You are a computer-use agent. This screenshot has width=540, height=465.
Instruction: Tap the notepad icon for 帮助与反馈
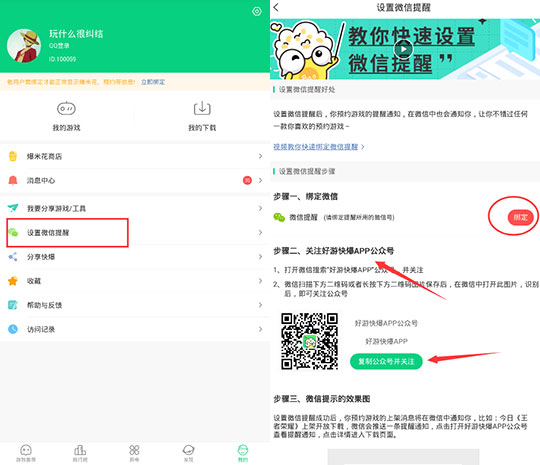[13, 305]
